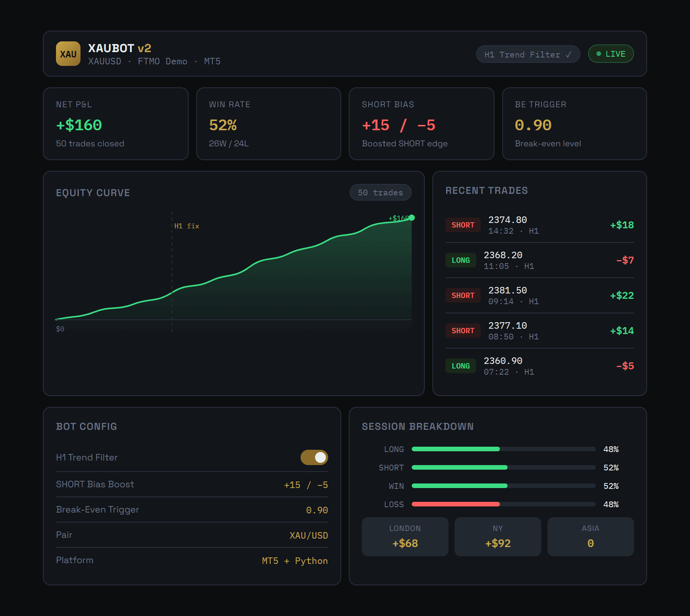Click the Boosted SHORT edge caption
Image resolution: width=690 pixels, height=616 pixels.
tap(405, 144)
